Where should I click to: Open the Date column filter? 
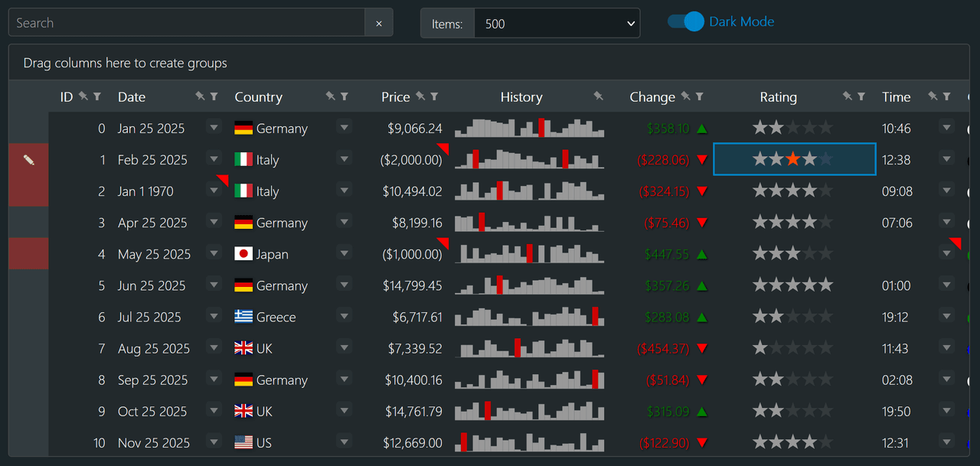pos(214,96)
